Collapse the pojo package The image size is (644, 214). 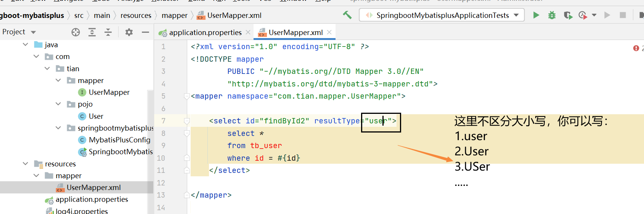tap(58, 104)
